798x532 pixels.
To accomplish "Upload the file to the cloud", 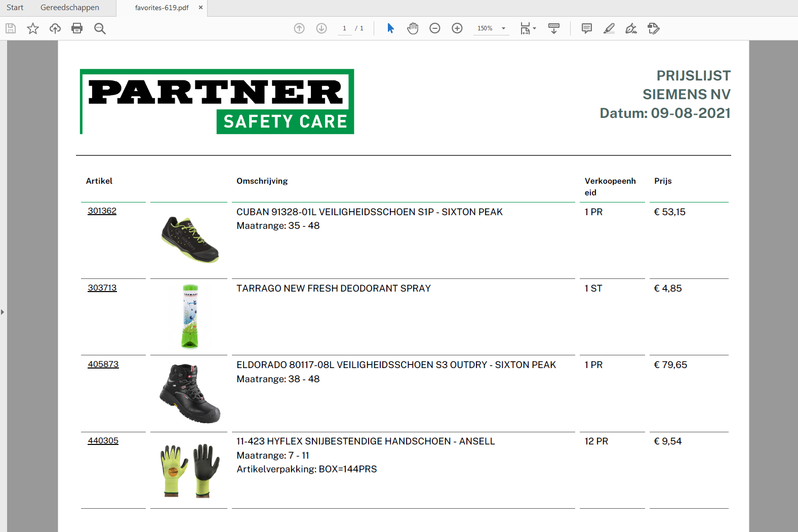I will pyautogui.click(x=55, y=28).
